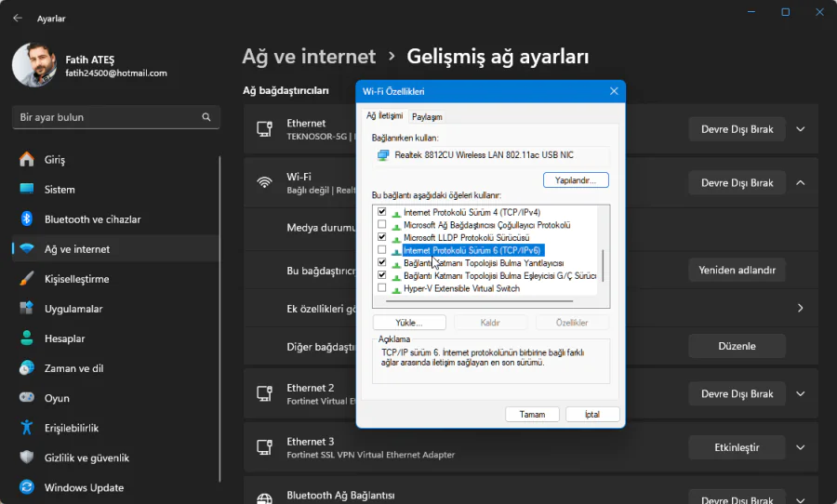Image resolution: width=837 pixels, height=504 pixels.
Task: Click the Oyun controller icon
Action: pos(26,398)
